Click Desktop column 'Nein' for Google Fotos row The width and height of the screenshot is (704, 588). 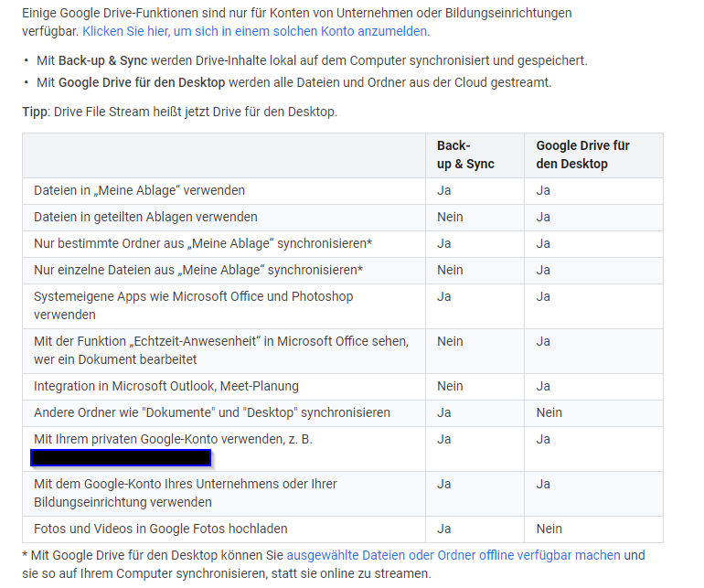[x=549, y=529]
